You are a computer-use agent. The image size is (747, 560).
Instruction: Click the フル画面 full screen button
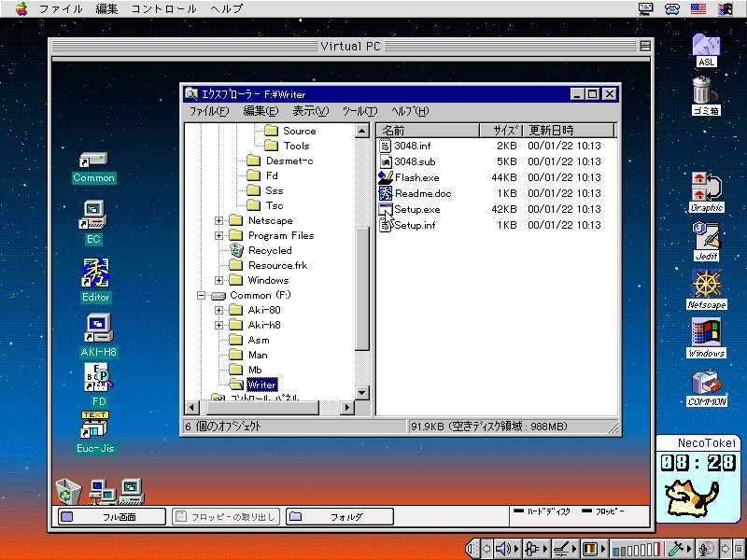pyautogui.click(x=112, y=517)
